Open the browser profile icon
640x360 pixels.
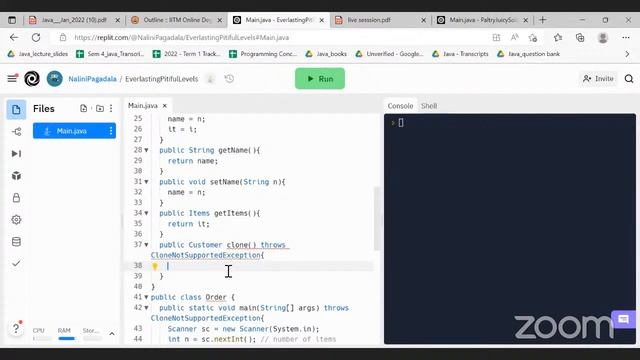pyautogui.click(x=602, y=38)
